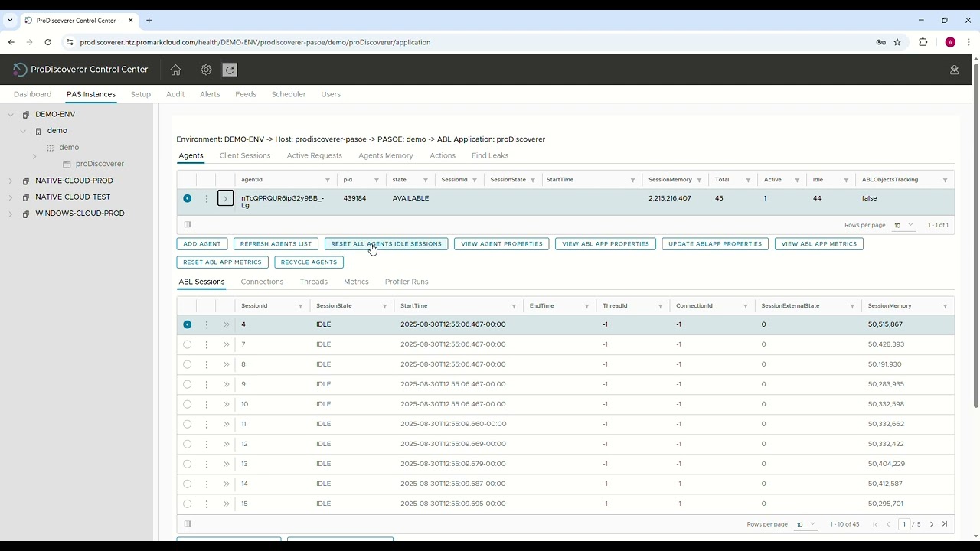Bookmark this page with the star icon
980x551 pixels.
coord(897,42)
